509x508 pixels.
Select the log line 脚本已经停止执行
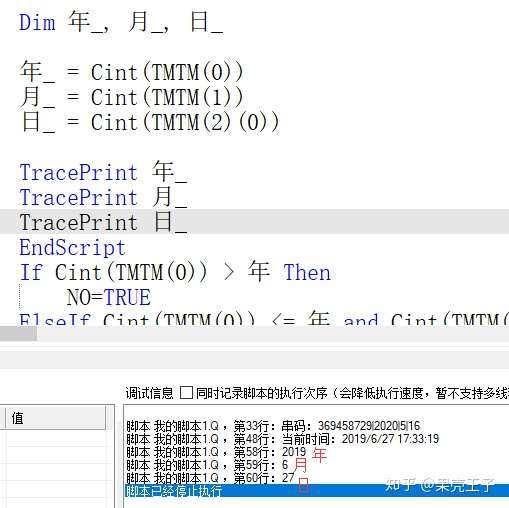click(x=317, y=491)
